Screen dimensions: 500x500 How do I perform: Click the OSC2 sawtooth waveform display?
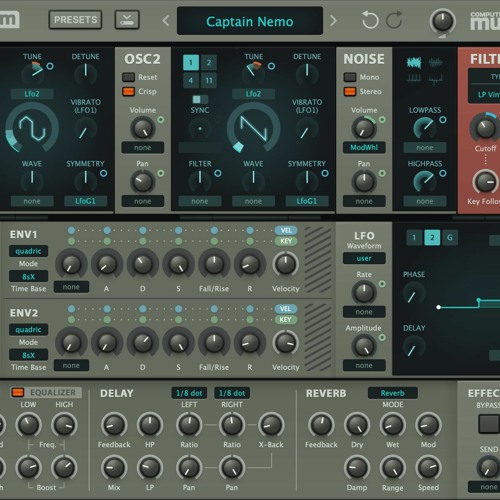(x=253, y=128)
